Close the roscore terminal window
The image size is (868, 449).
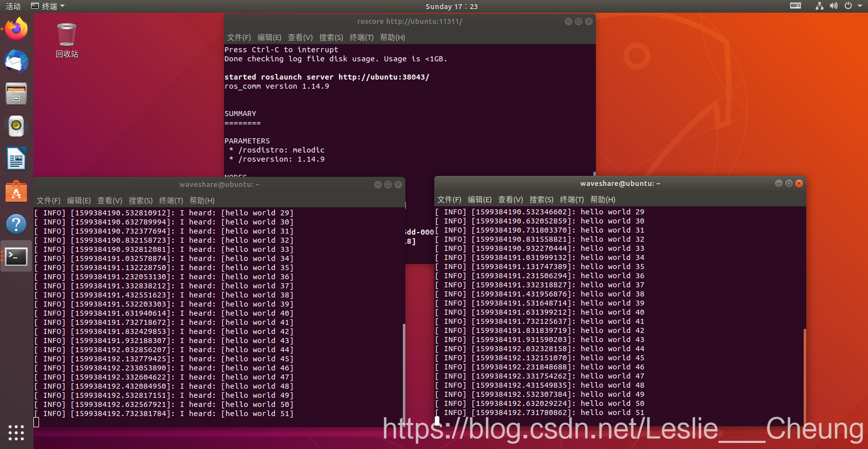pos(588,21)
